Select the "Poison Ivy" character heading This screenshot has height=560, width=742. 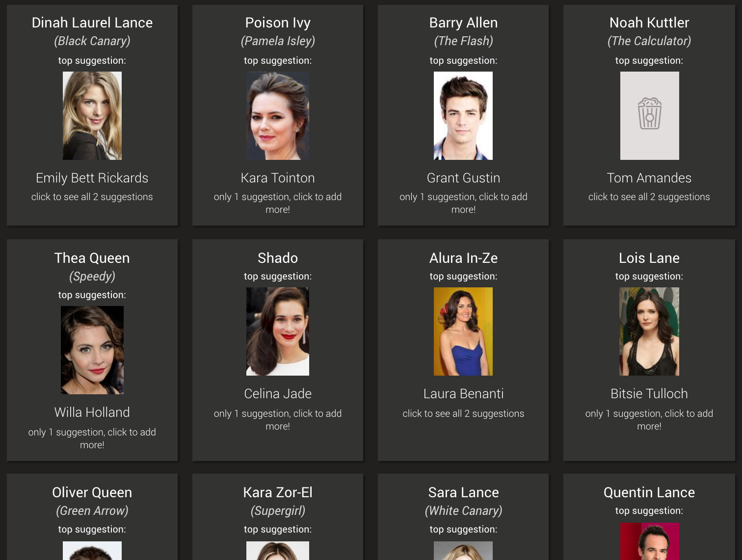point(278,23)
